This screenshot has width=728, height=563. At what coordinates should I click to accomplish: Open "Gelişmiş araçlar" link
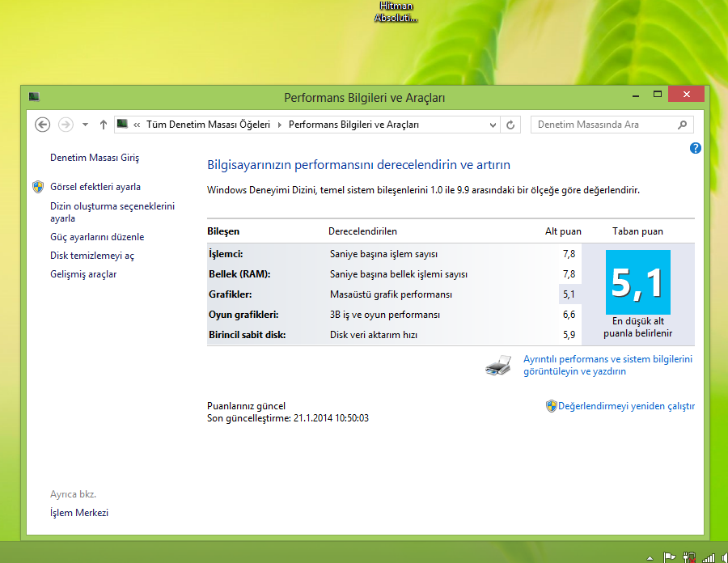[83, 274]
